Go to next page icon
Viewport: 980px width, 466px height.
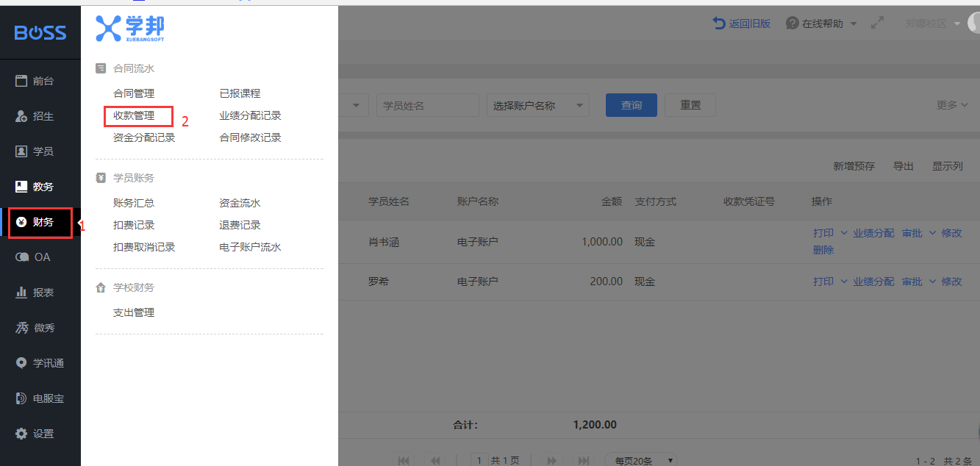[551, 460]
